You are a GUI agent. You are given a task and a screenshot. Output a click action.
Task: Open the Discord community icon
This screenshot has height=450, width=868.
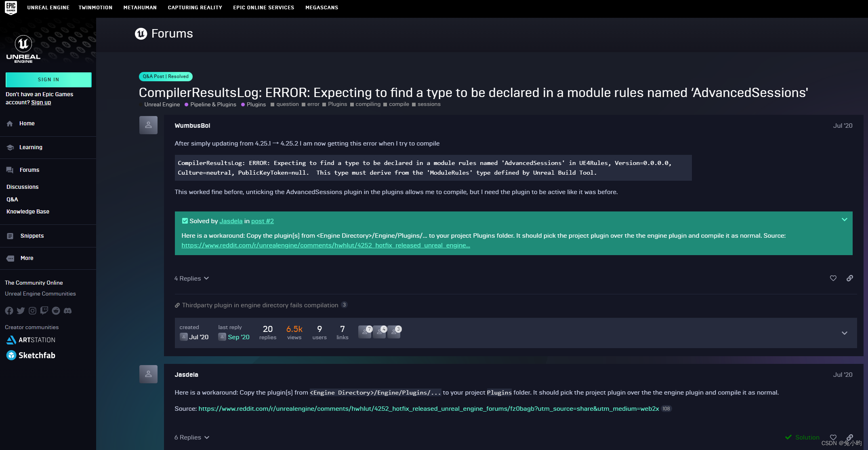[67, 311]
